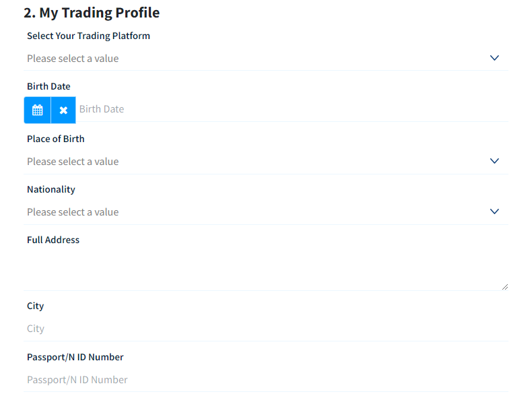Click the '2. My Trading Profile' heading
Viewport: 532px width, 394px height.
point(92,13)
